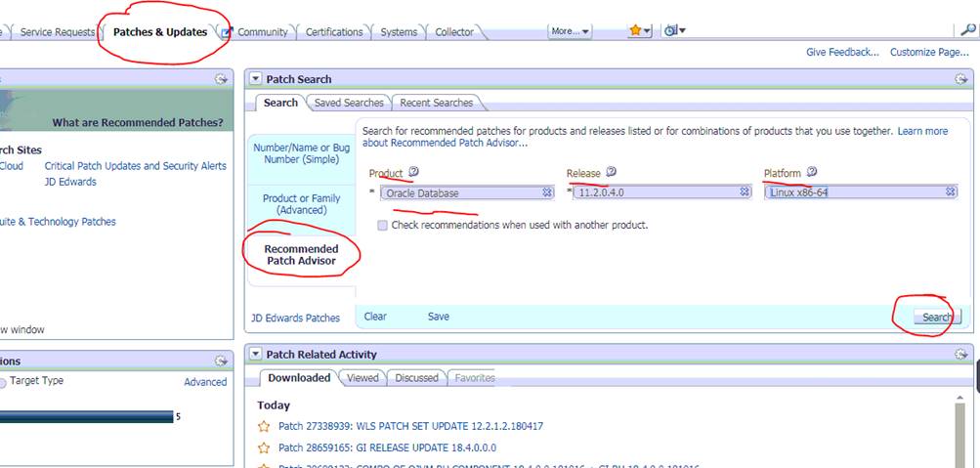Open the favorites star icon
The width and height of the screenshot is (980, 468).
(635, 30)
